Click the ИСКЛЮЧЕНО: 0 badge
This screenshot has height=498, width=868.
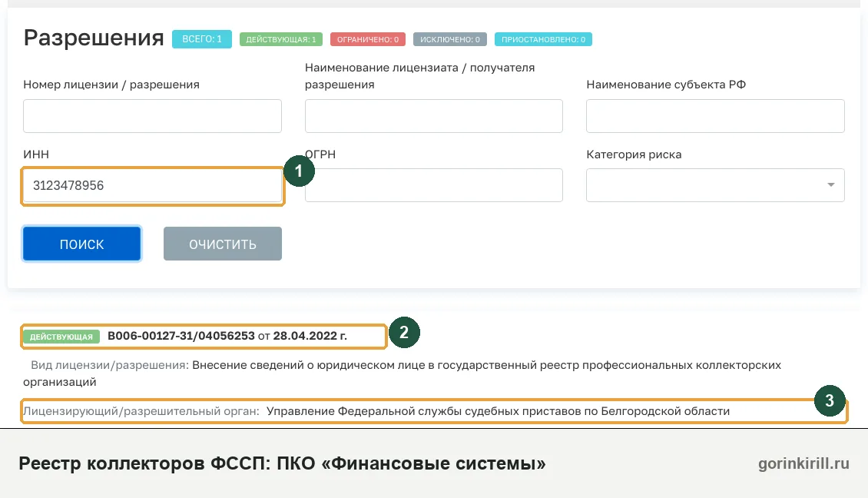449,39
